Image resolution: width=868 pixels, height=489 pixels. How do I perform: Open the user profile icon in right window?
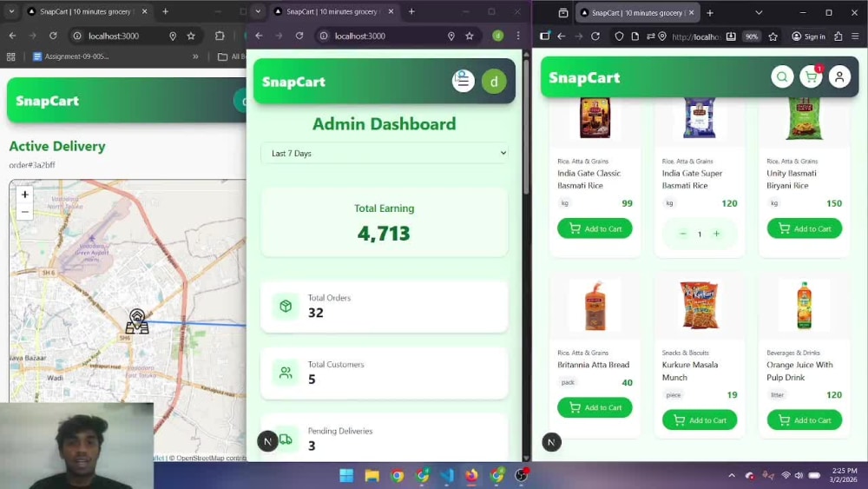[x=839, y=77]
